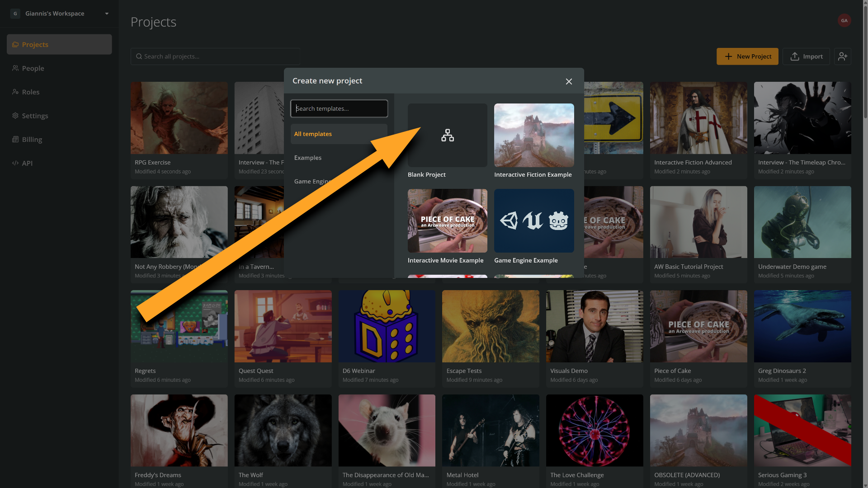Click the API code icon in sidebar

[15, 163]
